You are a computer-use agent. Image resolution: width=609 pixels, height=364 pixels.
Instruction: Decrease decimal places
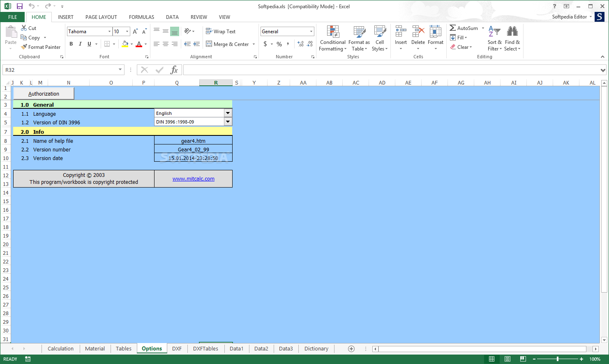click(310, 44)
